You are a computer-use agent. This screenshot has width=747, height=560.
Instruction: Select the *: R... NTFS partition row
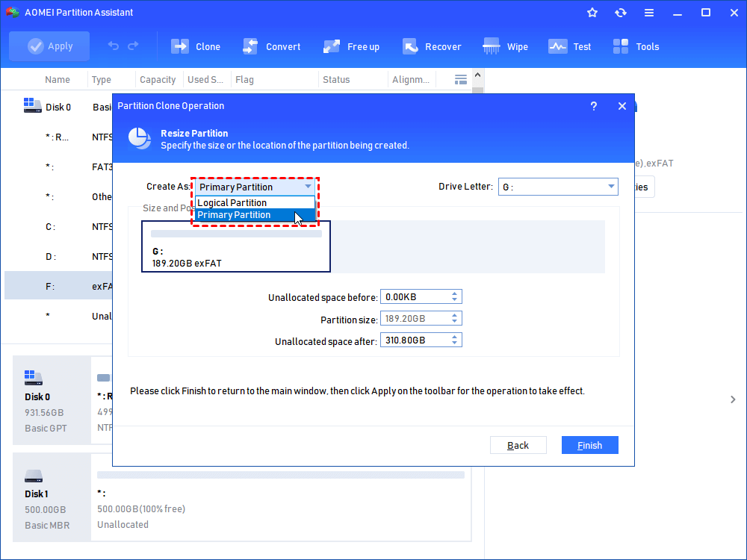tap(58, 137)
